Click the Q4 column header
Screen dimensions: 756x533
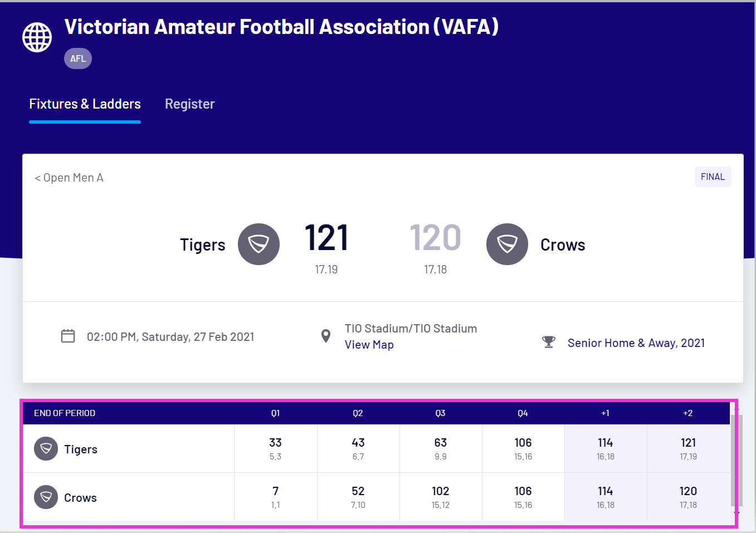coord(523,413)
